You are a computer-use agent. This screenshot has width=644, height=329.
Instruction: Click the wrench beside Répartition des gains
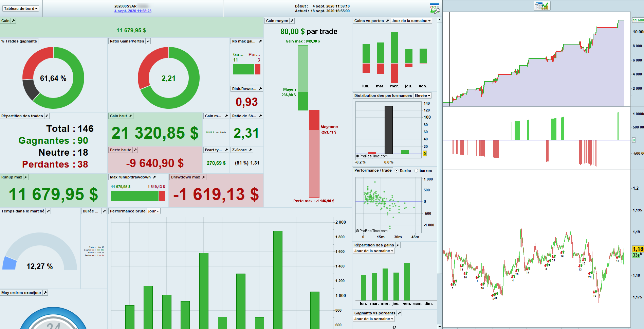click(x=398, y=245)
